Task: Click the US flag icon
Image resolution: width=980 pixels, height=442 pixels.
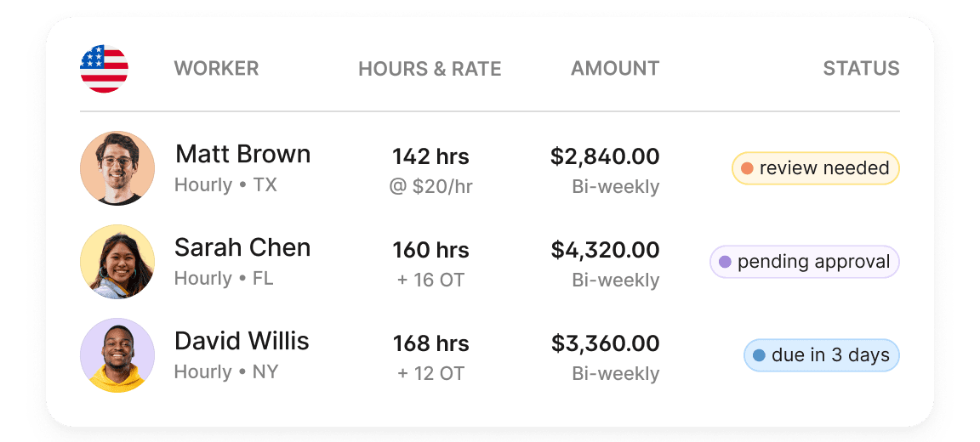Action: tap(104, 69)
